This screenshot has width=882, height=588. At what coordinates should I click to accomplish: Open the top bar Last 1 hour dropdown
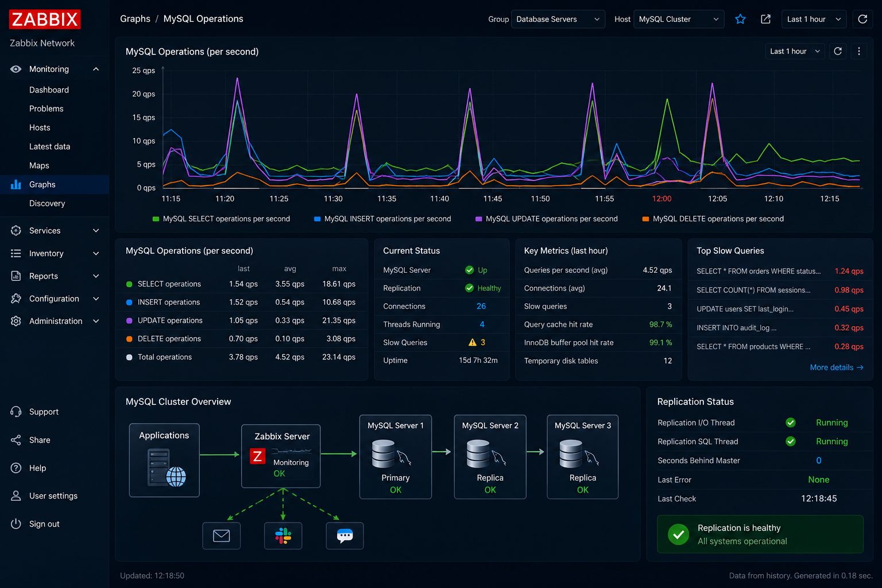point(814,19)
